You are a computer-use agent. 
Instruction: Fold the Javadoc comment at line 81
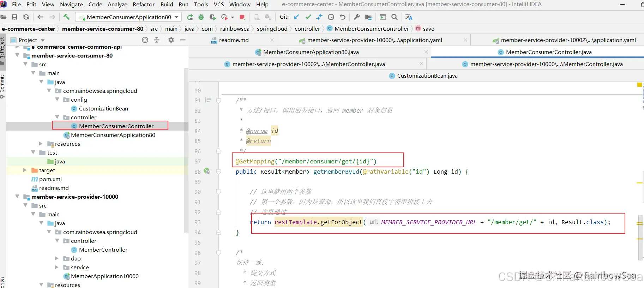click(x=218, y=101)
